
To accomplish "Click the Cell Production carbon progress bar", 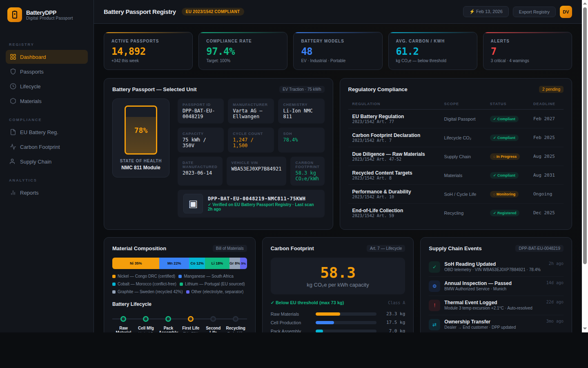I will point(346,323).
